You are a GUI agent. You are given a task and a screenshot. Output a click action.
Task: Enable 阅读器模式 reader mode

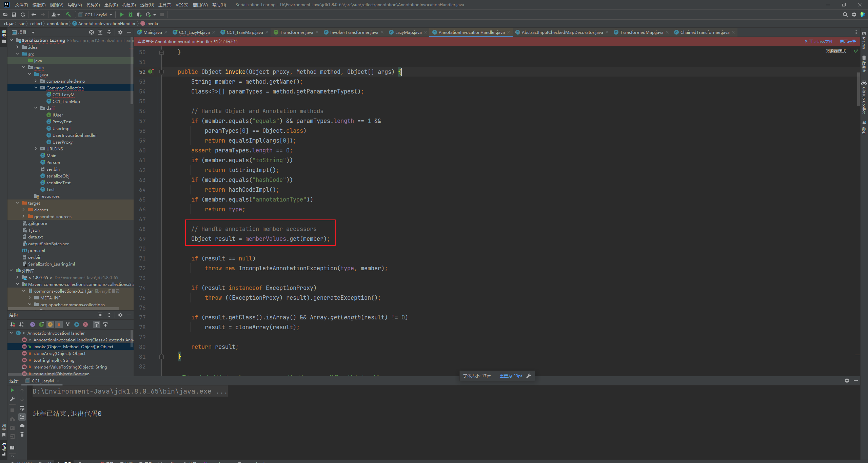pos(836,51)
